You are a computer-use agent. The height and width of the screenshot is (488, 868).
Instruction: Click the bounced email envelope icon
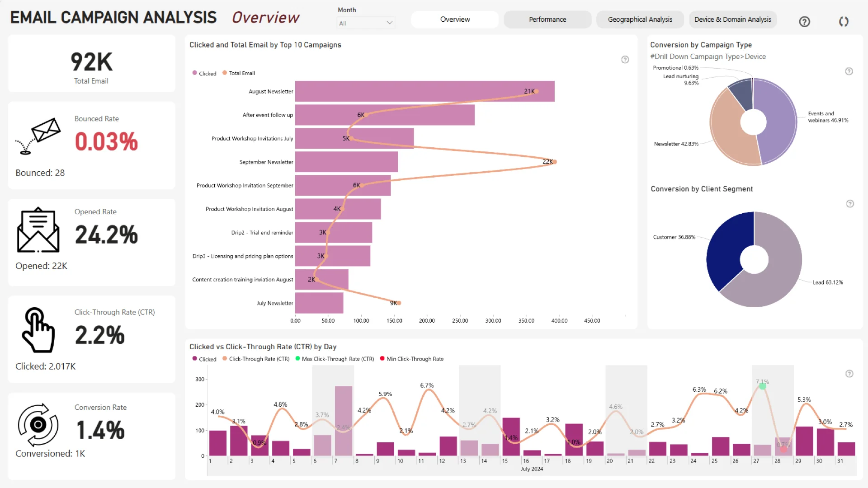pos(38,136)
